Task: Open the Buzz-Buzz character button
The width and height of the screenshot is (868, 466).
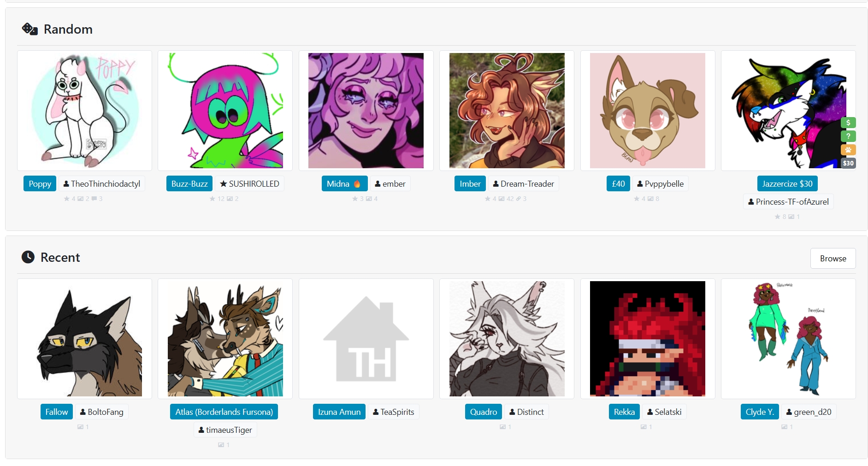Action: [189, 183]
